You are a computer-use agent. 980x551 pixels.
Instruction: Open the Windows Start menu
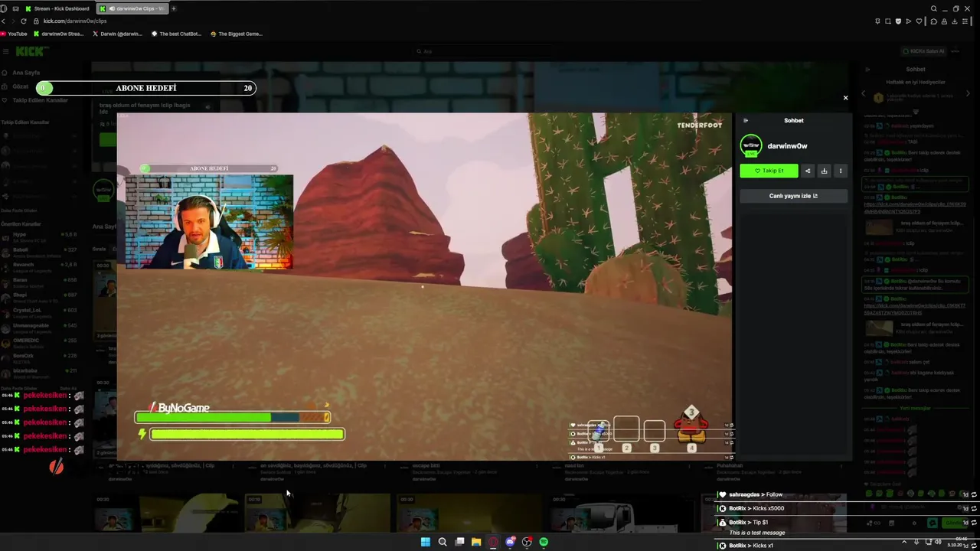[425, 542]
